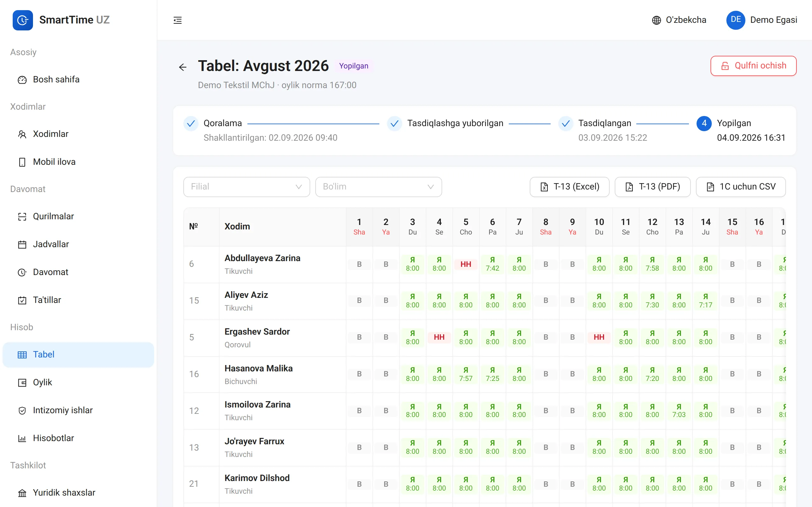
Task: Export T-13 (Excel) file
Action: [569, 187]
